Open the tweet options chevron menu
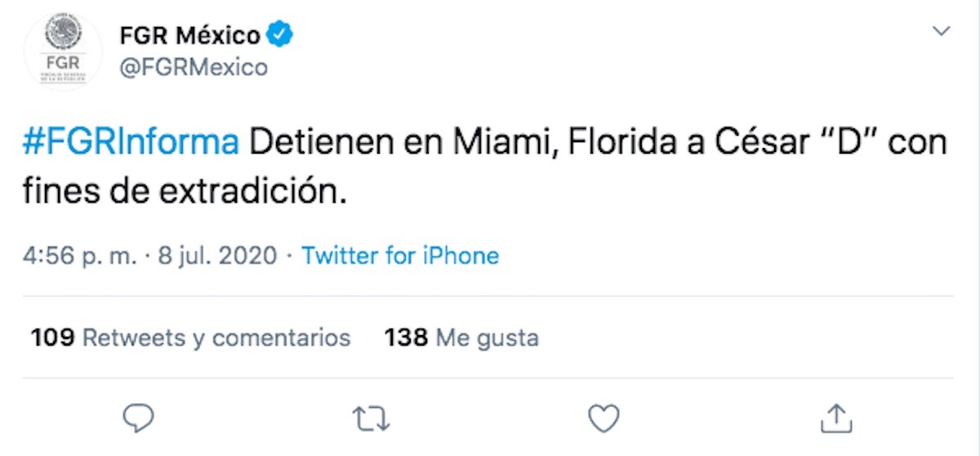980x456 pixels. 942,32
